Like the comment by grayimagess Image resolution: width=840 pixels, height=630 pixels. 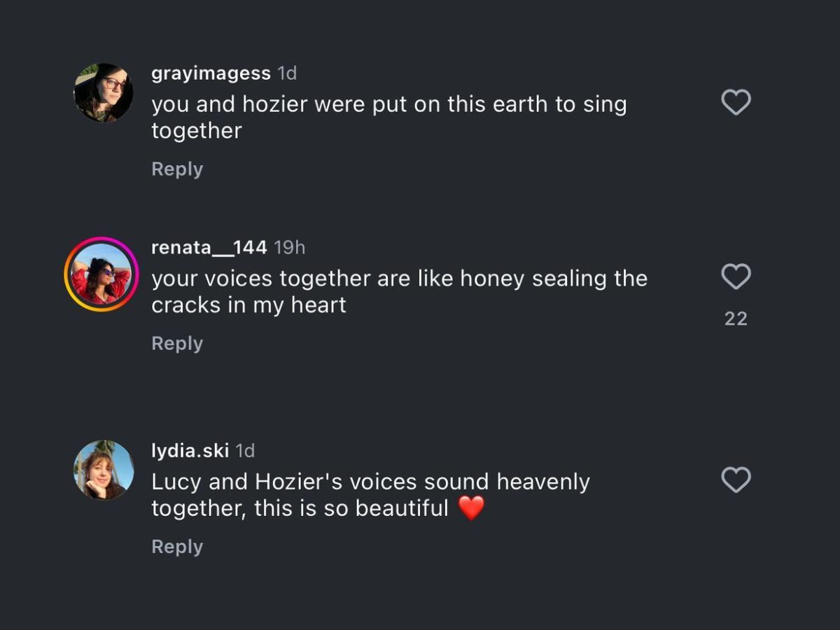[x=736, y=103]
